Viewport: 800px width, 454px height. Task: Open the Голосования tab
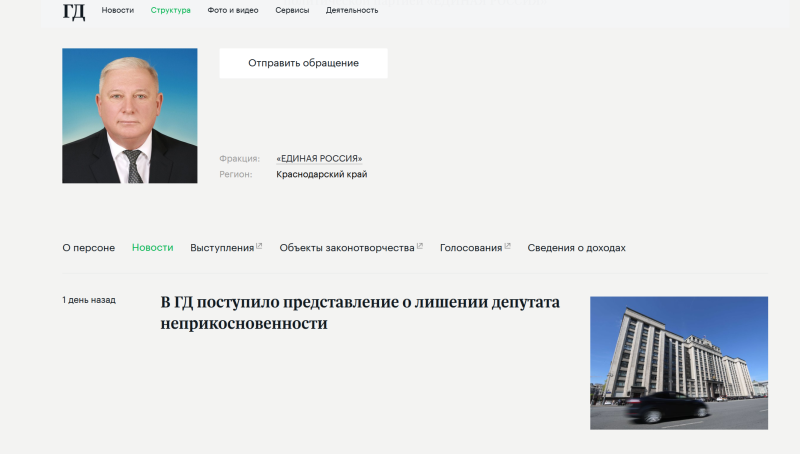pyautogui.click(x=470, y=248)
